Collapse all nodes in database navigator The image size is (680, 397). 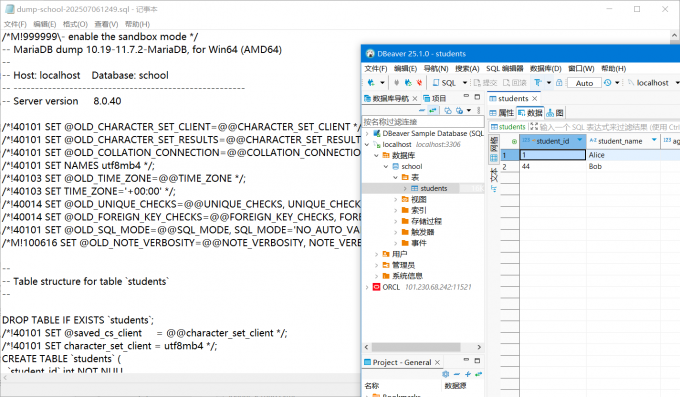[422, 111]
